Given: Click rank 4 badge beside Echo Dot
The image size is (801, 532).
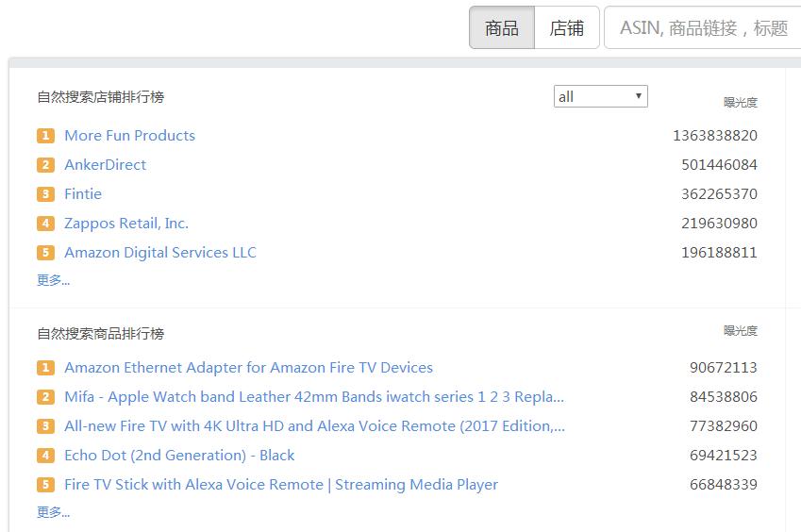Looking at the screenshot, I should (45, 456).
